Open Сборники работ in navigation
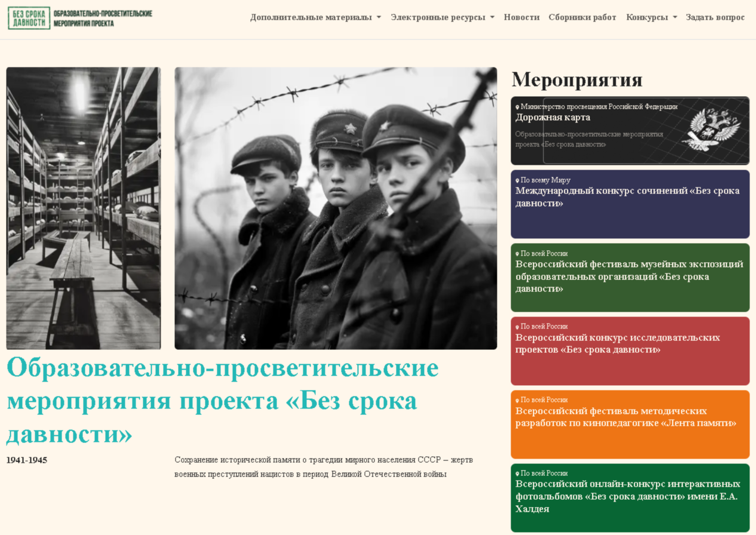 [x=582, y=17]
